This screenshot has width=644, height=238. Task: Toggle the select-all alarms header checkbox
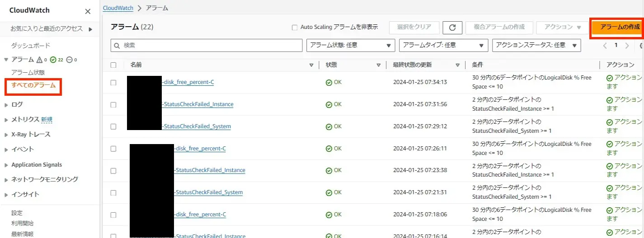(113, 65)
